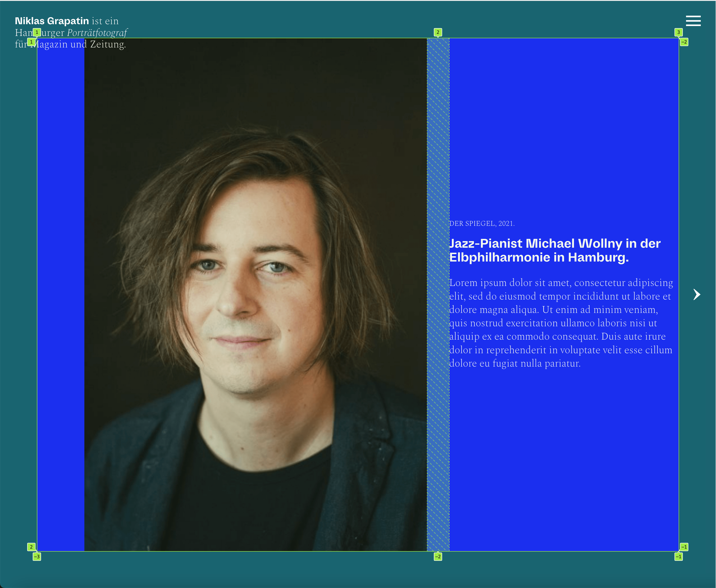Click the Lorem ipsum description paragraph

point(561,323)
